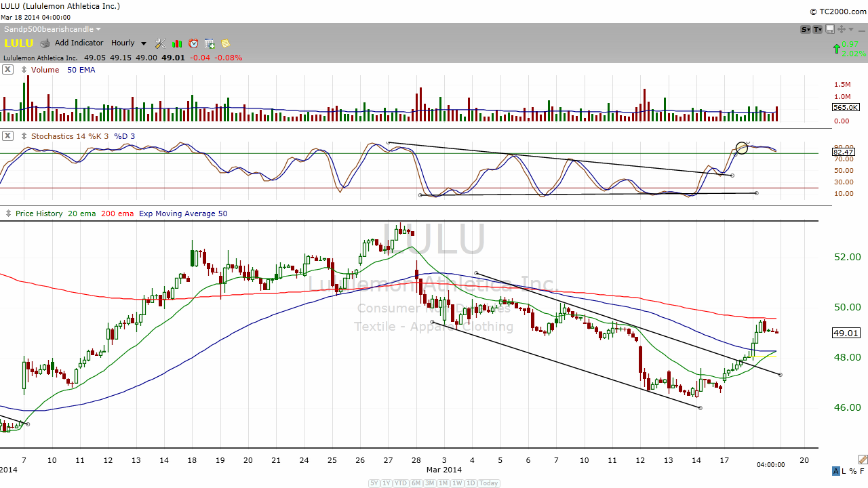Screen dimensions: 868x488
Task: Set an alert with alarm clock icon
Action: tap(193, 43)
